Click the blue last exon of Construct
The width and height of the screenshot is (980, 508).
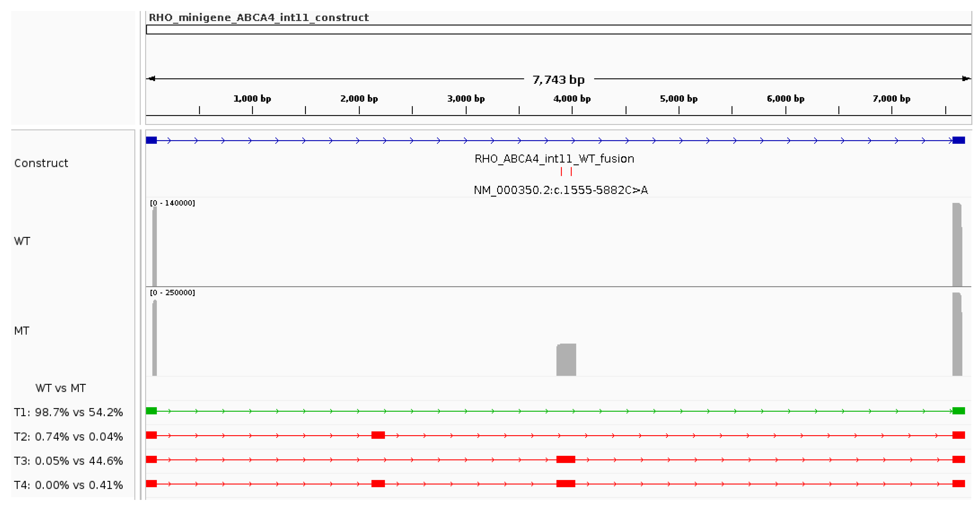click(x=959, y=140)
